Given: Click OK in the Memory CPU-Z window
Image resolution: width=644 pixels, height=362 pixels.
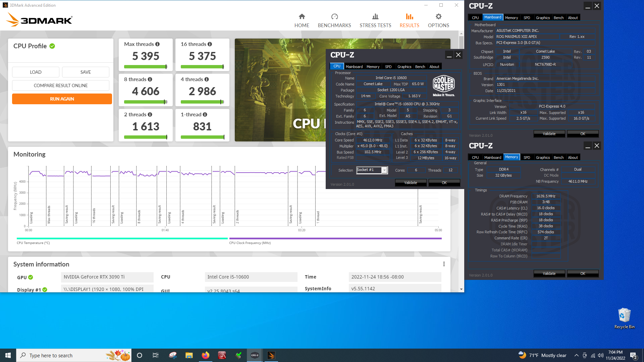Looking at the screenshot, I should pos(583,274).
